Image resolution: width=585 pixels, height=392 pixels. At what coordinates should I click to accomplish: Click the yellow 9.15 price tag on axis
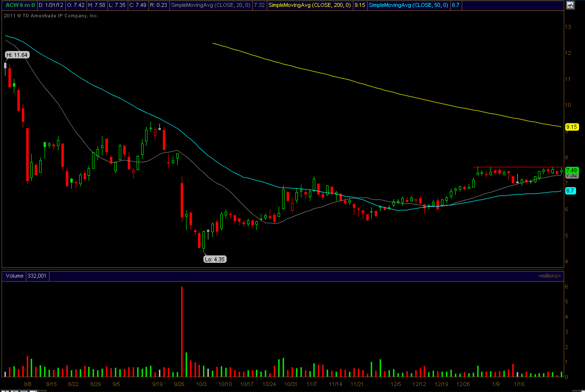click(x=572, y=127)
